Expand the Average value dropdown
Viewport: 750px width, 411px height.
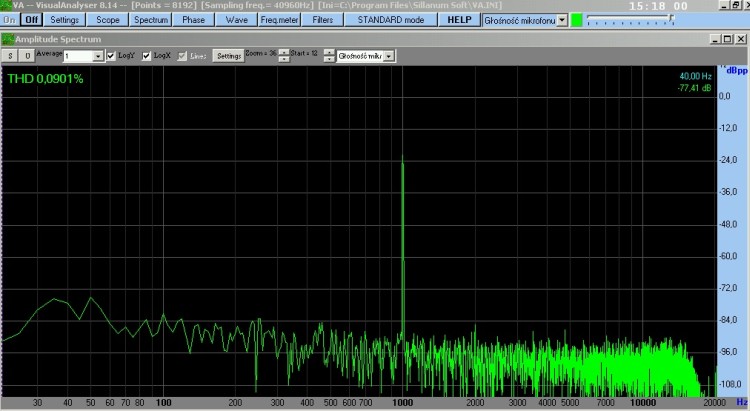pyautogui.click(x=98, y=56)
